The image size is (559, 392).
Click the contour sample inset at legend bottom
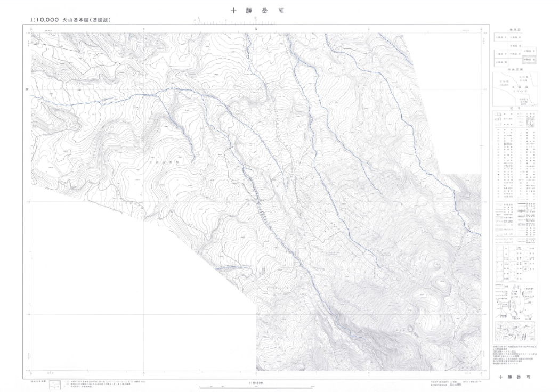click(x=515, y=332)
